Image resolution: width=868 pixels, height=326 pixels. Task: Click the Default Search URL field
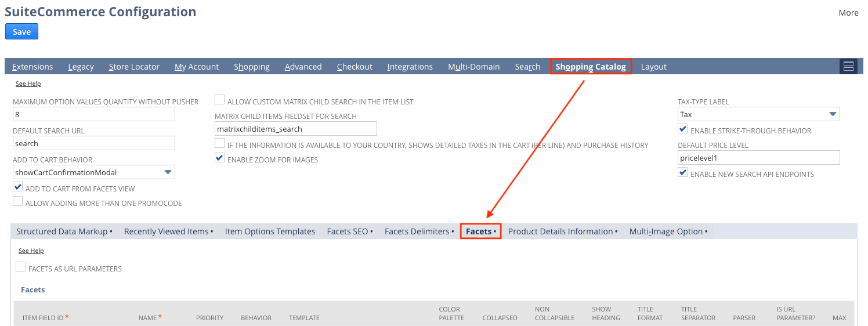pyautogui.click(x=94, y=143)
